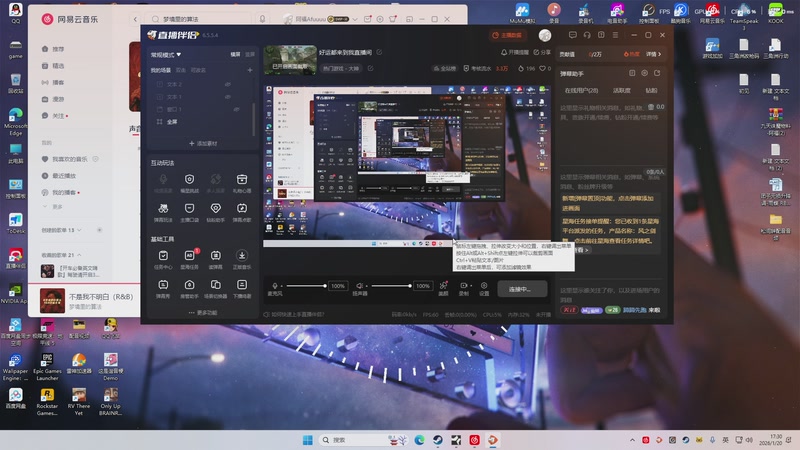Open the 主播口袋 icon

click(189, 212)
